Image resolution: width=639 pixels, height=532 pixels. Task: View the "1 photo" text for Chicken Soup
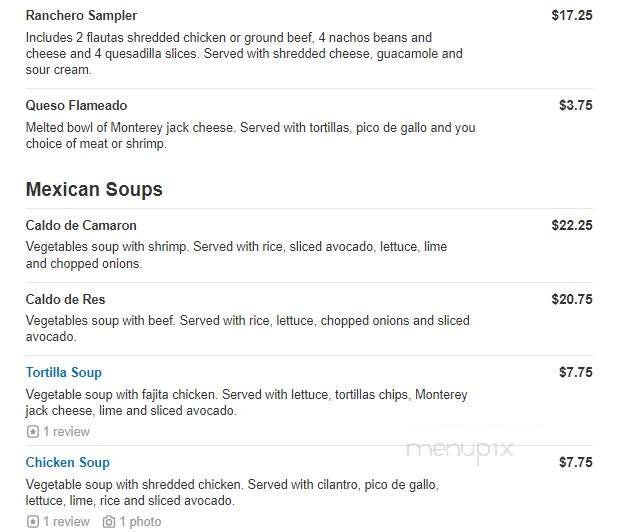(143, 522)
